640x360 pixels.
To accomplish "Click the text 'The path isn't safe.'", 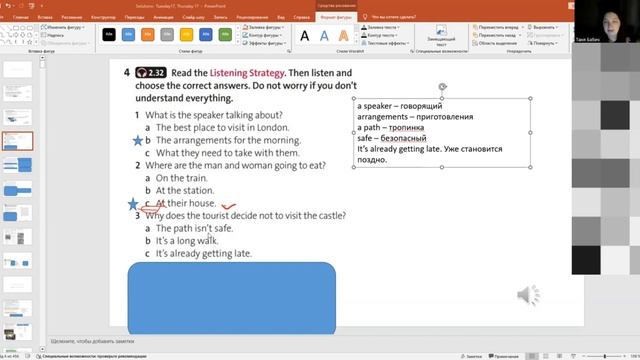I will pos(194,228).
